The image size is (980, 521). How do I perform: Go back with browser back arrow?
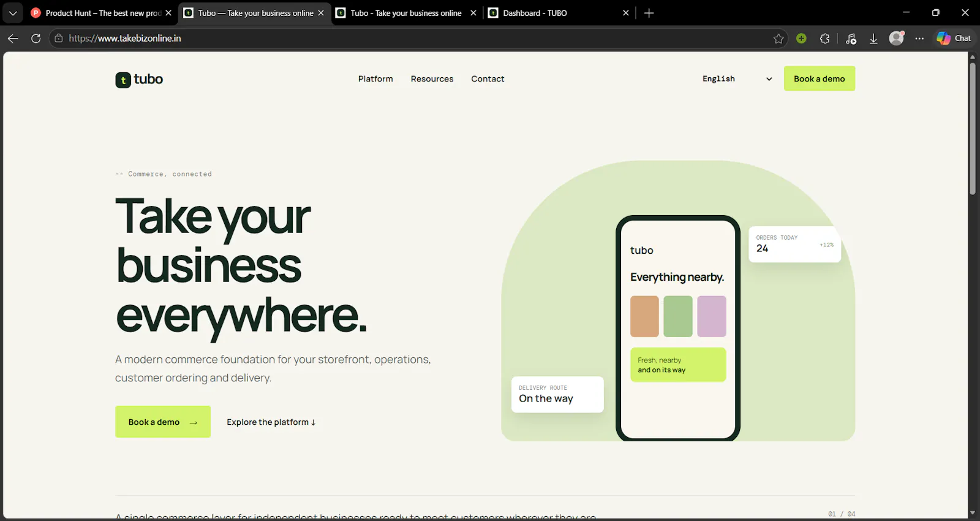point(13,38)
